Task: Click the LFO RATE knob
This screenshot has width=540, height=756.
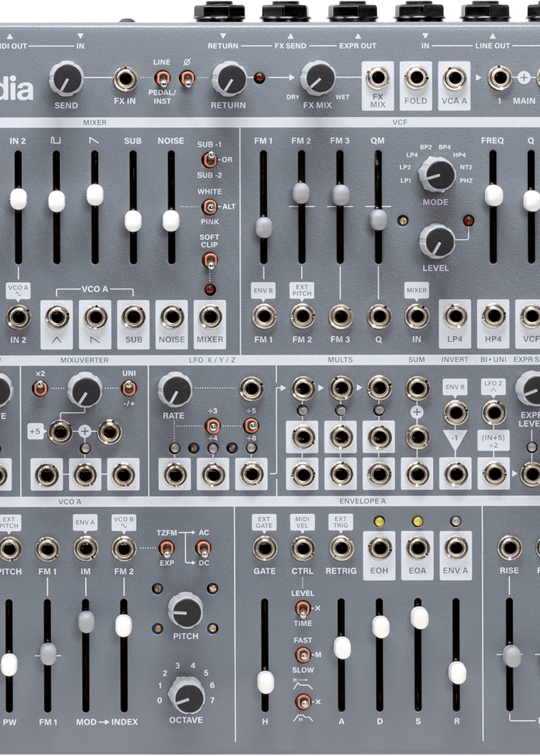Action: 175,389
